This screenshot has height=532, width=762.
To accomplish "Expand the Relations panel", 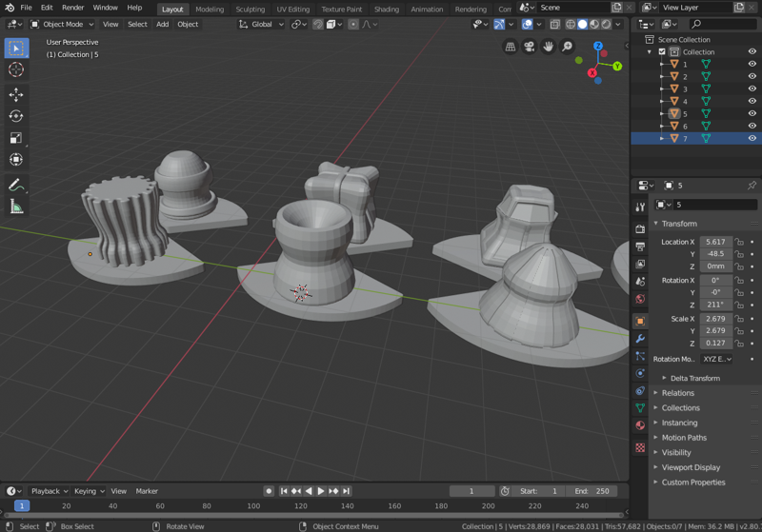I will click(x=678, y=393).
